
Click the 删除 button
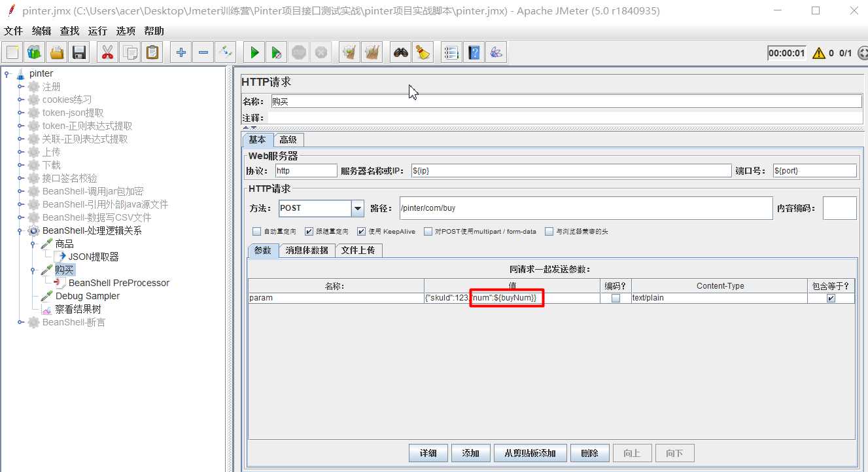click(x=589, y=453)
